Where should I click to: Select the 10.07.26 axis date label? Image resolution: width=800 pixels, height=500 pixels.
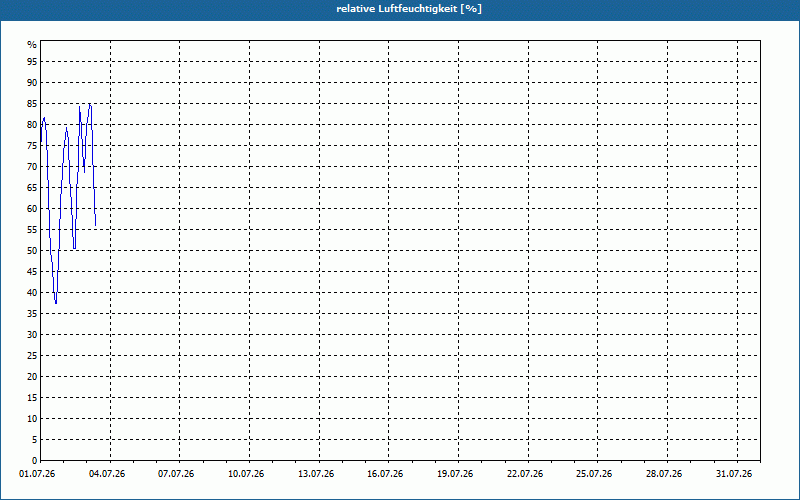pyautogui.click(x=246, y=474)
